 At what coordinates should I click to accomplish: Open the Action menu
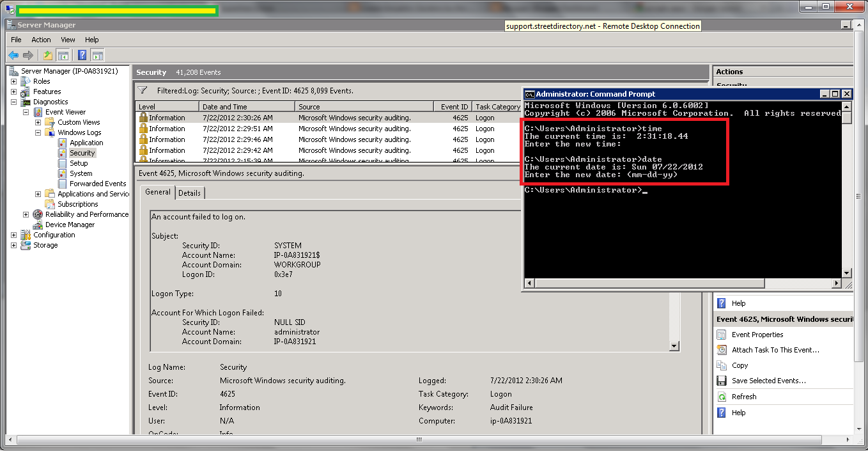(x=40, y=39)
